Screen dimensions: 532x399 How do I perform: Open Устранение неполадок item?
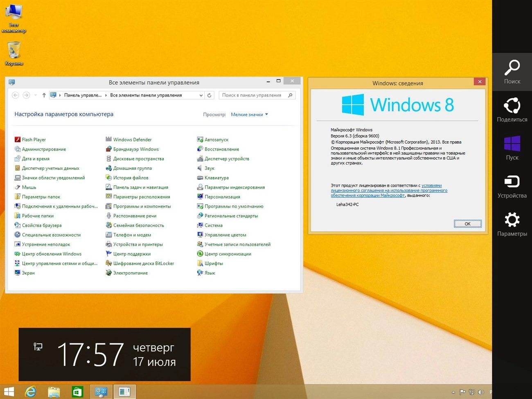click(x=42, y=244)
